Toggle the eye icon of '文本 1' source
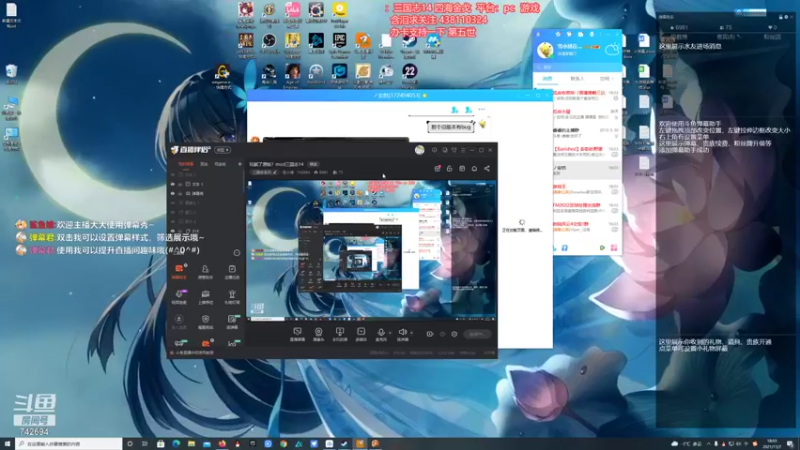The width and height of the screenshot is (800, 450). [173, 184]
